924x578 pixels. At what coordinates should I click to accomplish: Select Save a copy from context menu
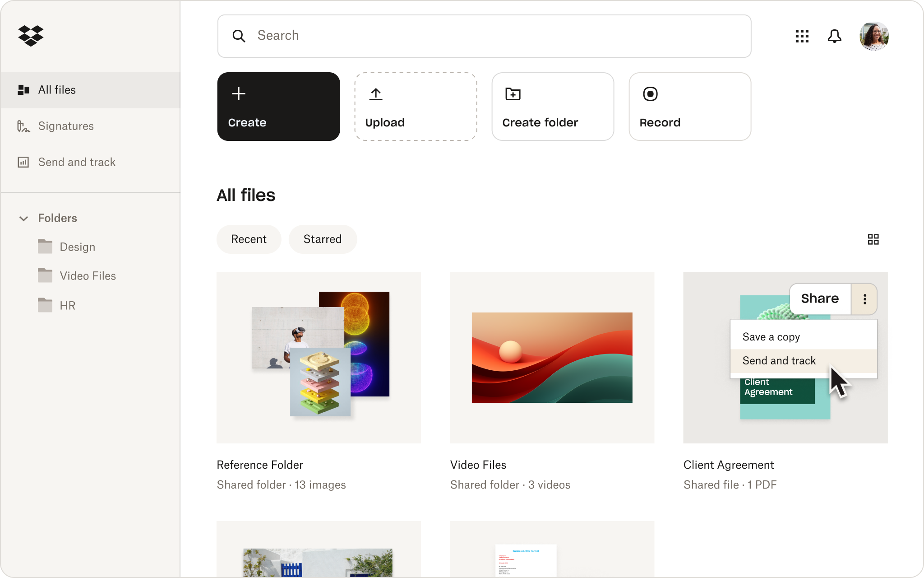pos(772,336)
